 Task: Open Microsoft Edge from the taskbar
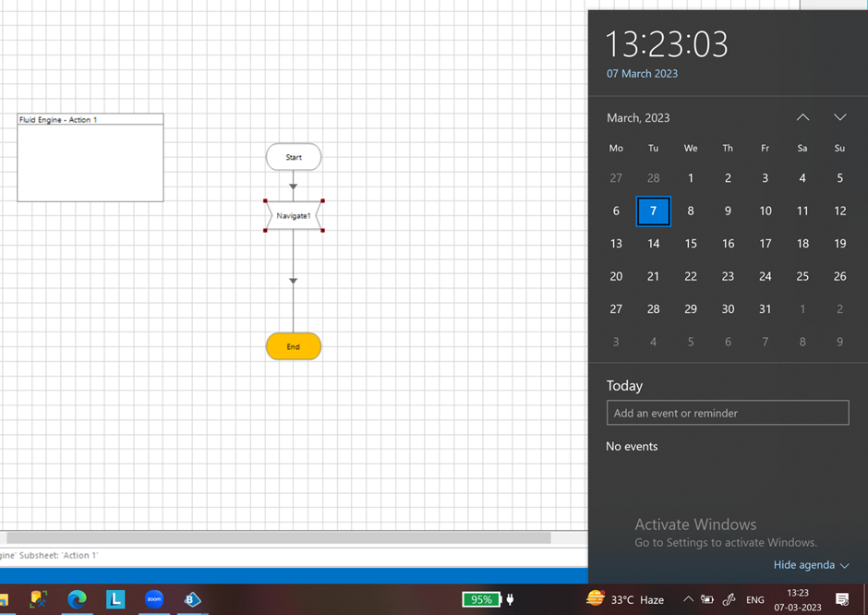point(77,599)
